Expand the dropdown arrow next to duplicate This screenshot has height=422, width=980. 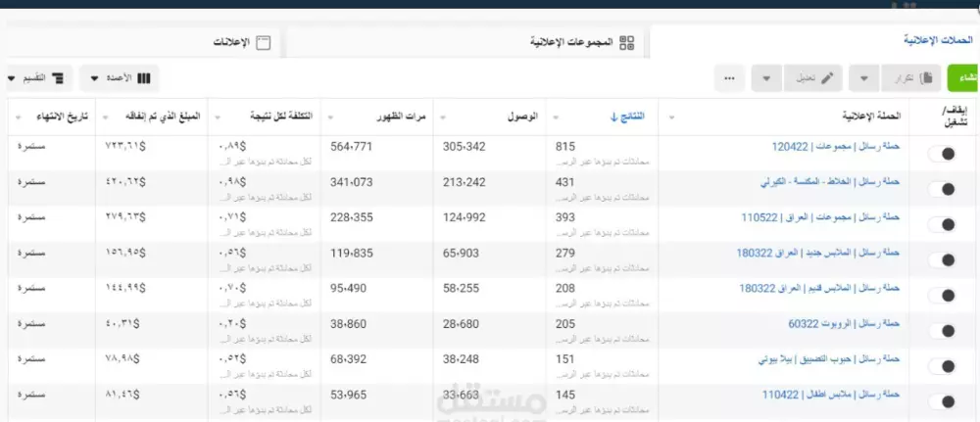(x=865, y=78)
